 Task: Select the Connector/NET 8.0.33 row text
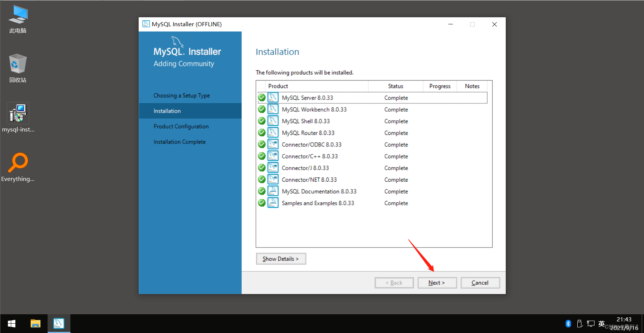309,180
